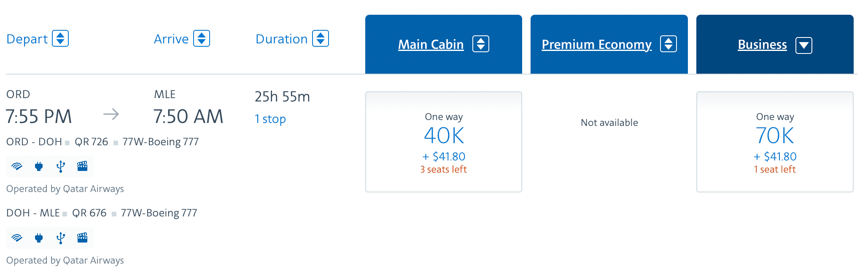This screenshot has width=868, height=272.
Task: Open the 1 stop details link
Action: tap(270, 119)
